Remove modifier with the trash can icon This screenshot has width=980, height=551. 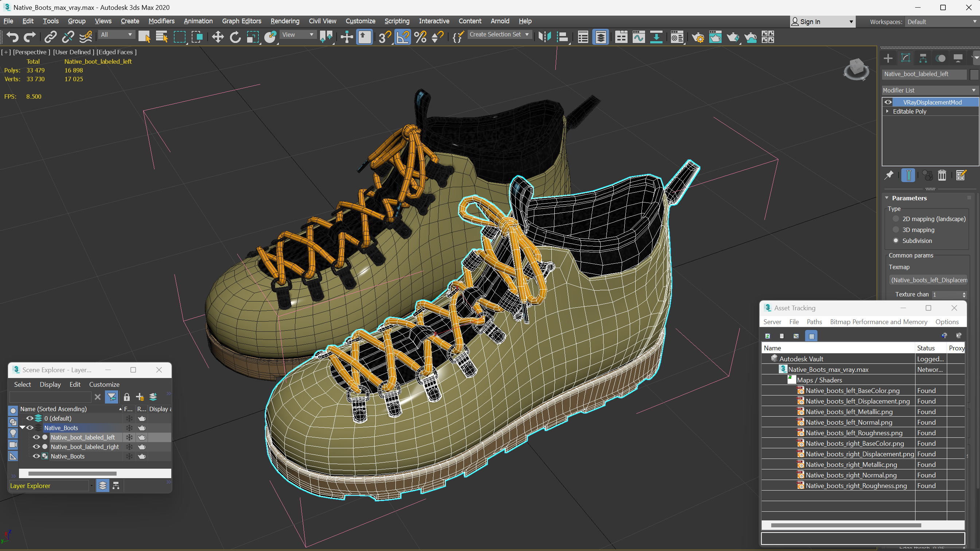942,175
